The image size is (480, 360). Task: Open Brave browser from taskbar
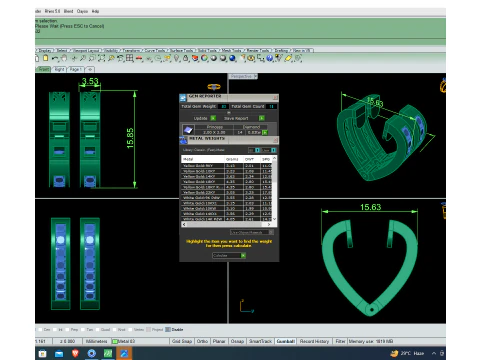coord(75,353)
